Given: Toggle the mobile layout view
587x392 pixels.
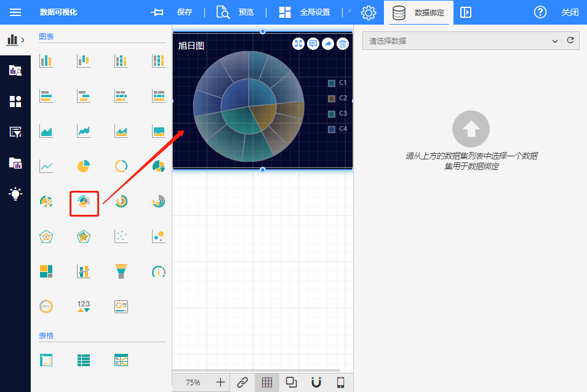Looking at the screenshot, I should [340, 383].
